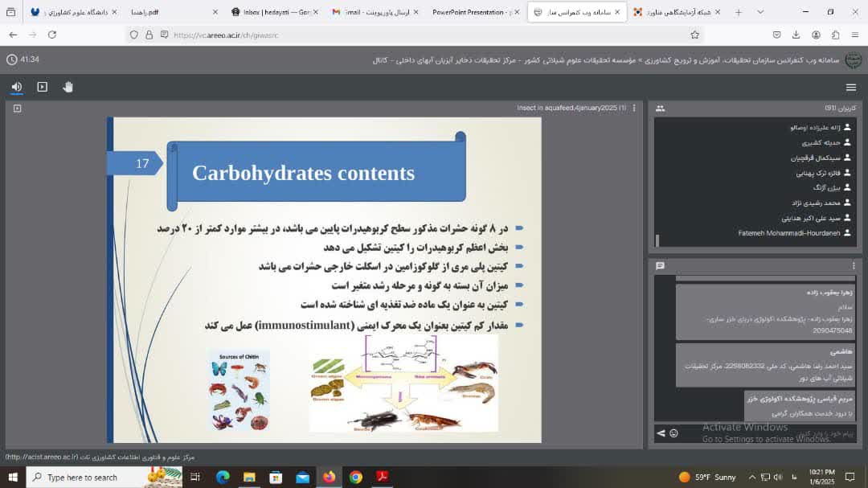Image resolution: width=868 pixels, height=488 pixels.
Task: Click the chat message input field
Action: click(x=764, y=433)
